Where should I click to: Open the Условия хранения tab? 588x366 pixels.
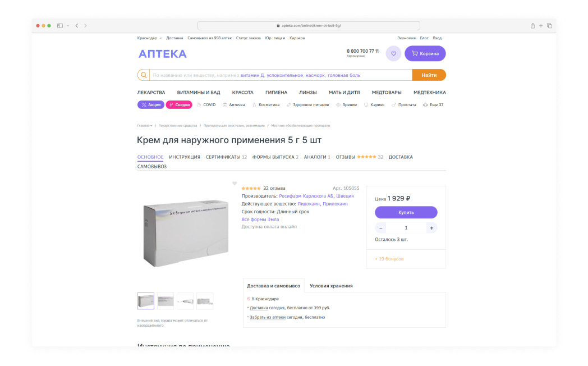[x=331, y=286]
